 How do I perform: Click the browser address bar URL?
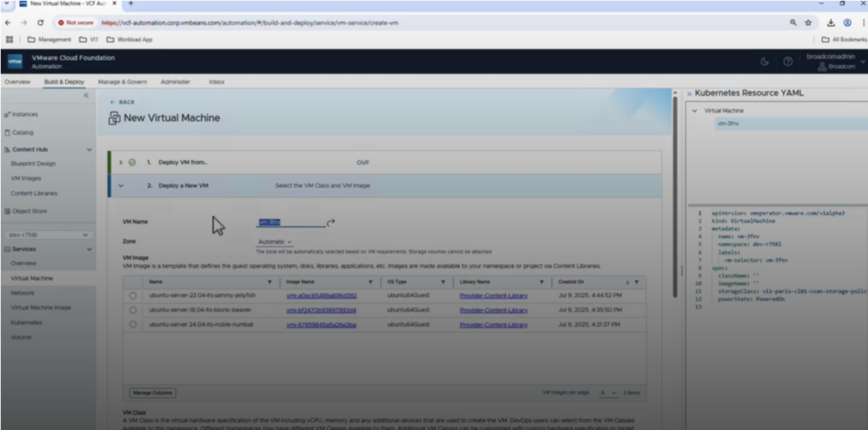(x=249, y=23)
